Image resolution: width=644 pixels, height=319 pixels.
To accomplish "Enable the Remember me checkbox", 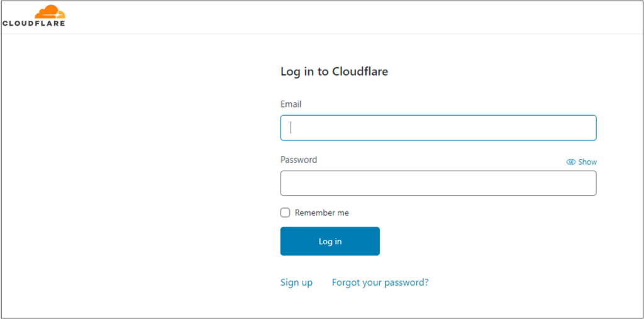I will pos(286,213).
